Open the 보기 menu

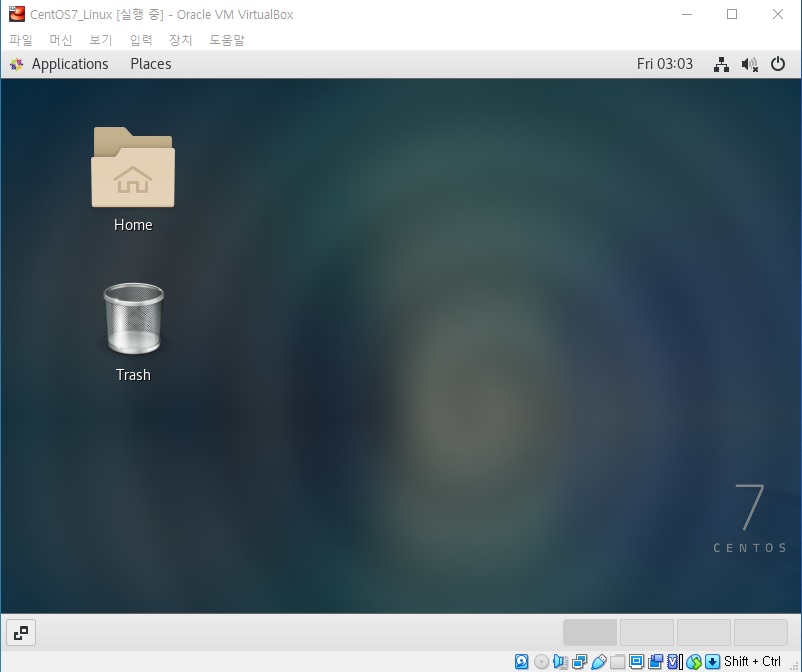tap(100, 40)
